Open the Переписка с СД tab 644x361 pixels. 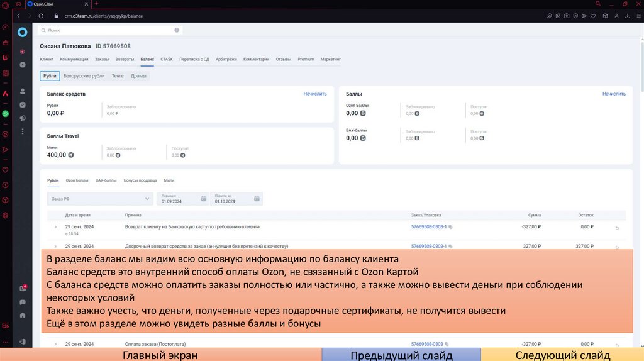point(194,59)
